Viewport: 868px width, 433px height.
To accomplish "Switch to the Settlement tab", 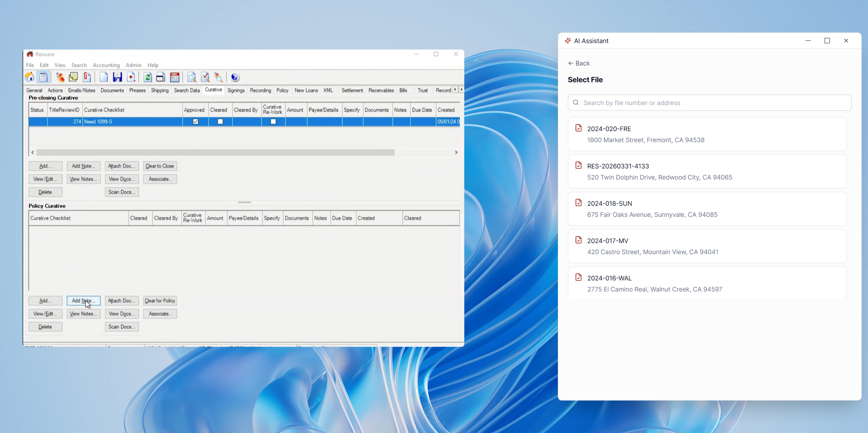I will (352, 90).
